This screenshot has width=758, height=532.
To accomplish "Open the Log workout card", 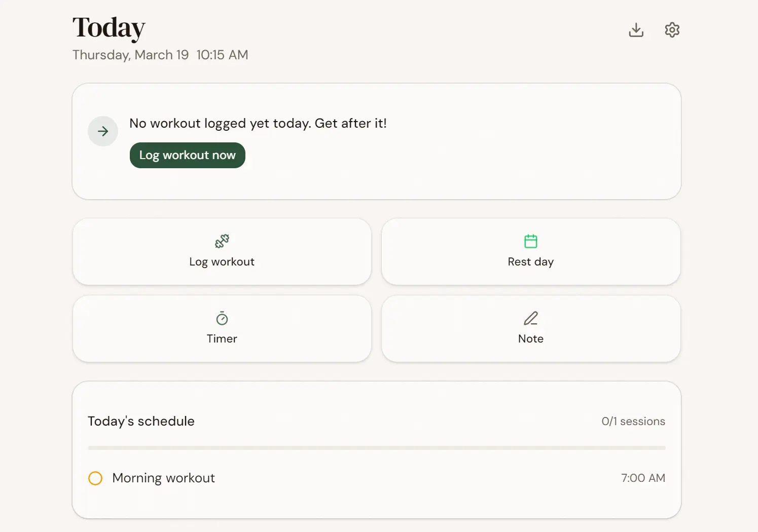I will pyautogui.click(x=222, y=252).
